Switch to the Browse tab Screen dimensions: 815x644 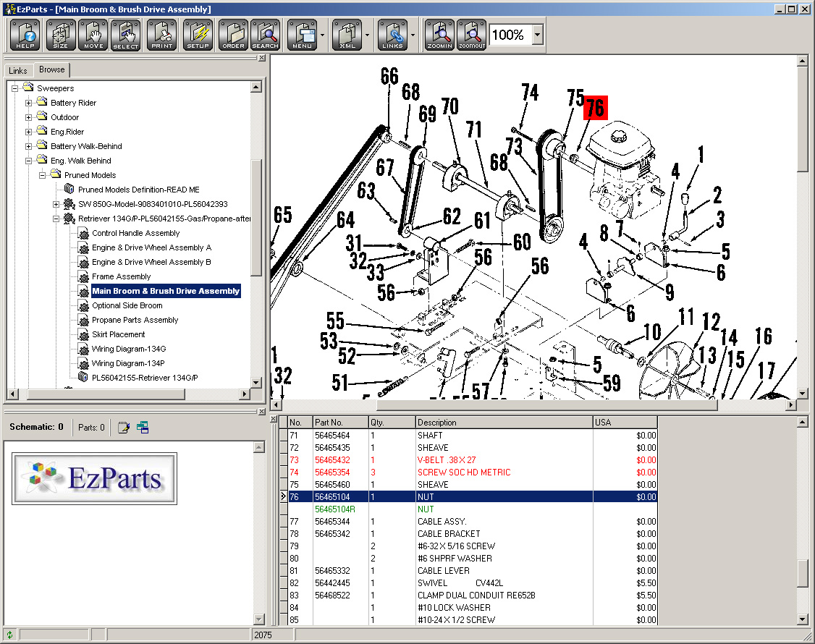click(52, 69)
